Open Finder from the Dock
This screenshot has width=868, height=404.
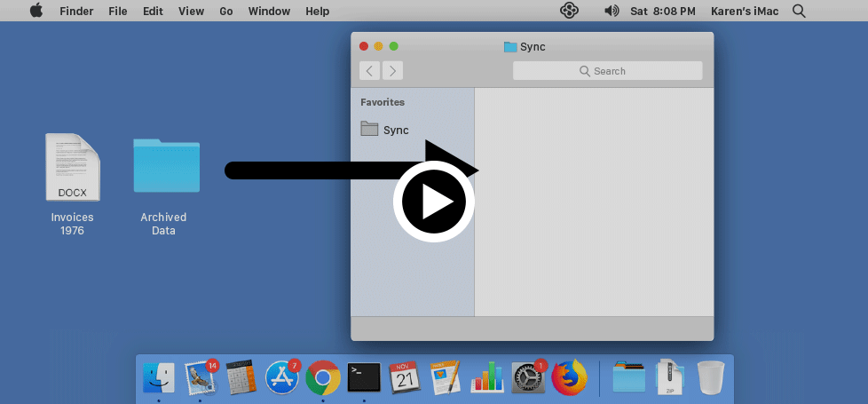(159, 377)
